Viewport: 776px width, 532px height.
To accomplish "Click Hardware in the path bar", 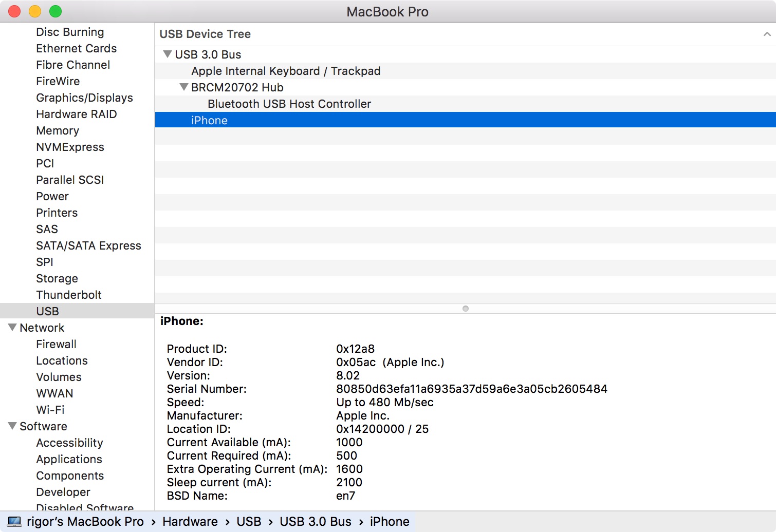I will click(x=190, y=522).
